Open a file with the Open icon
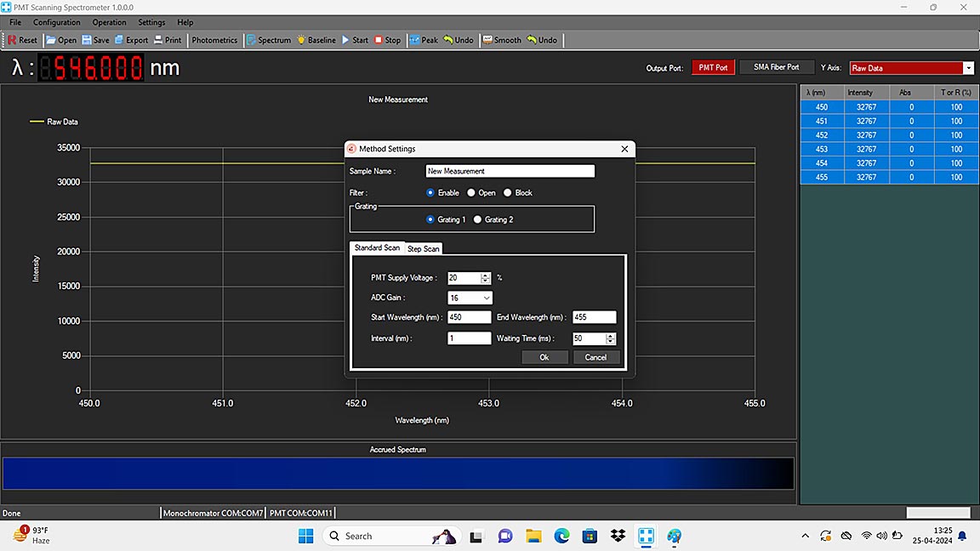Image resolution: width=980 pixels, height=551 pixels. (60, 40)
